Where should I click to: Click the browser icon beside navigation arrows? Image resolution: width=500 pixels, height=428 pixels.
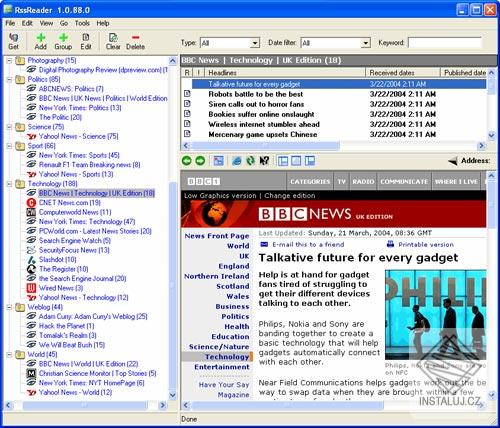tap(218, 161)
